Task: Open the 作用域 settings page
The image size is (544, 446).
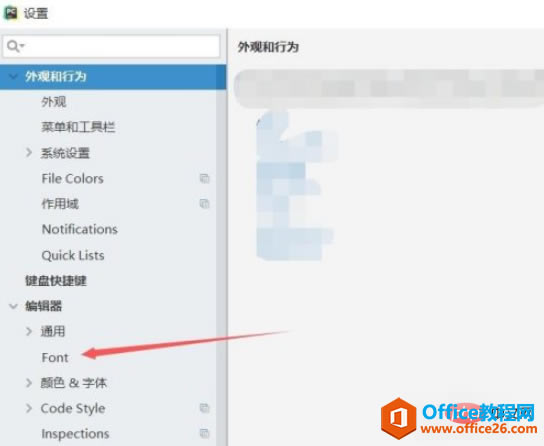Action: click(x=60, y=204)
